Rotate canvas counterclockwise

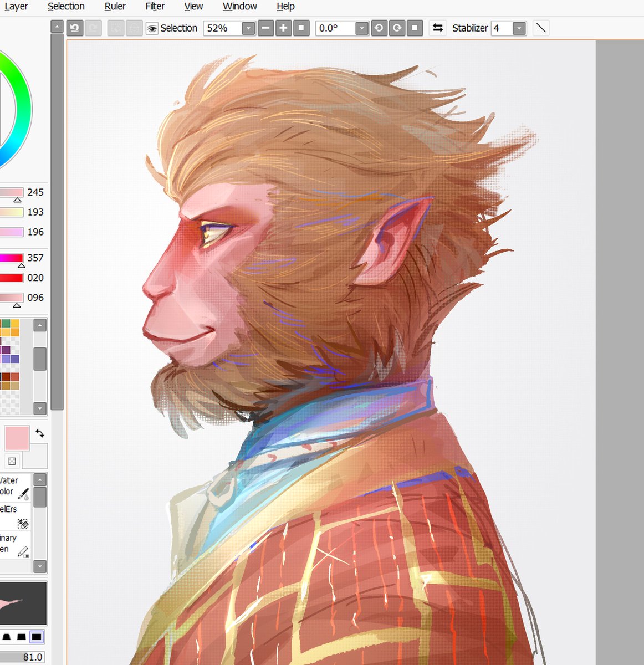[379, 28]
